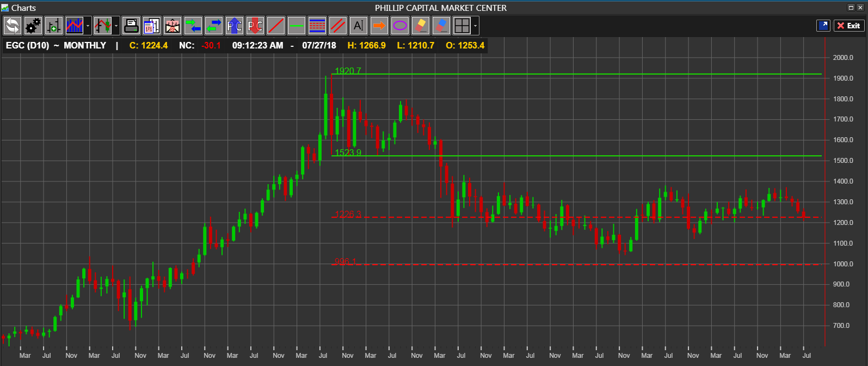Click the 1000.0 price axis label
This screenshot has height=366, width=868.
(843, 264)
